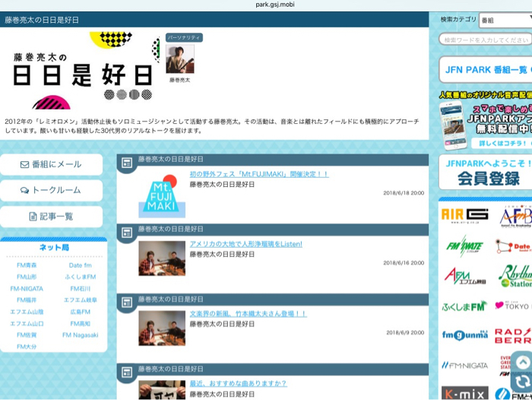Click article icon beside 文楽界の新風 post header
The width and height of the screenshot is (532, 400).
(x=127, y=303)
